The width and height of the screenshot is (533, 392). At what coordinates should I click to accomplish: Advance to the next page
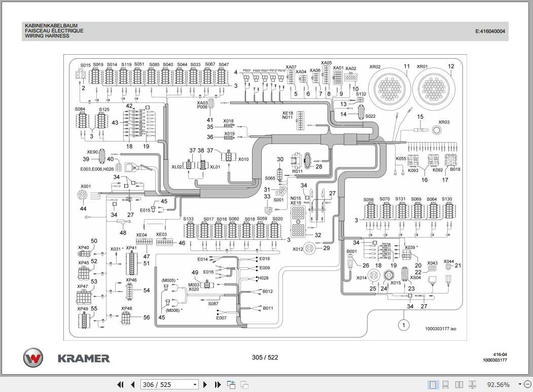click(x=206, y=385)
